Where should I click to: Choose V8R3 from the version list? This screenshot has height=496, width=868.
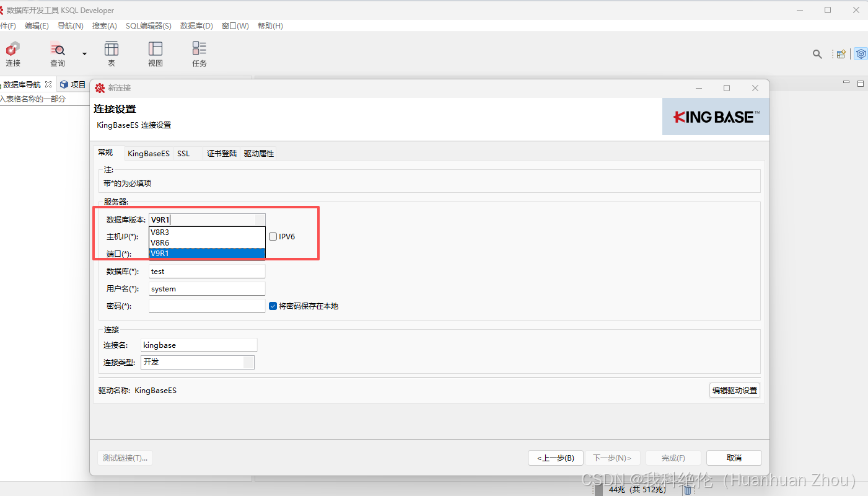click(x=208, y=232)
